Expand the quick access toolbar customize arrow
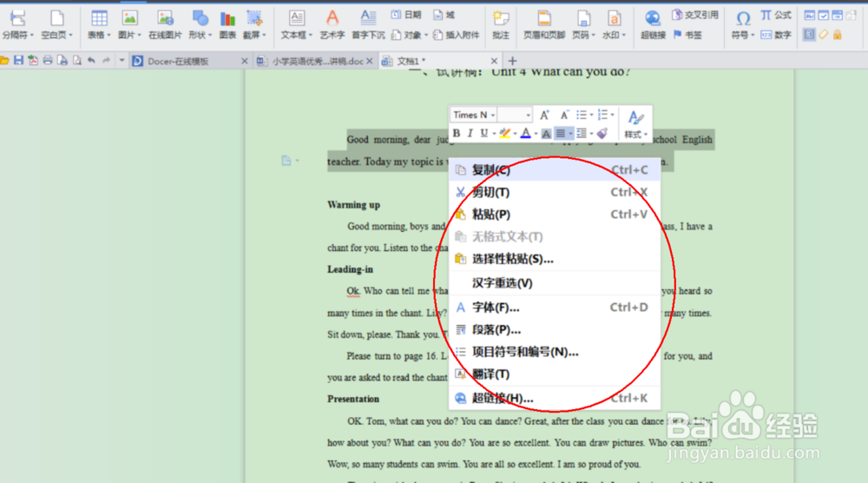This screenshot has width=868, height=483. (122, 61)
